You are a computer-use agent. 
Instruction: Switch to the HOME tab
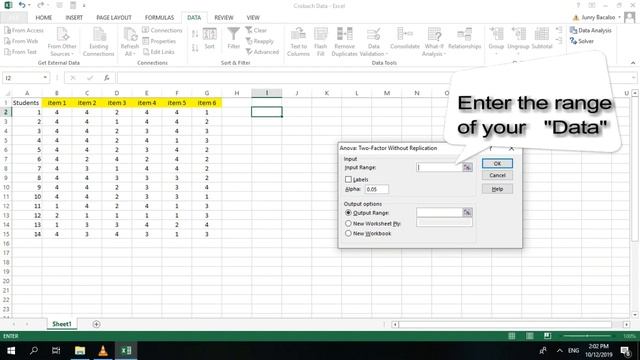point(43,18)
